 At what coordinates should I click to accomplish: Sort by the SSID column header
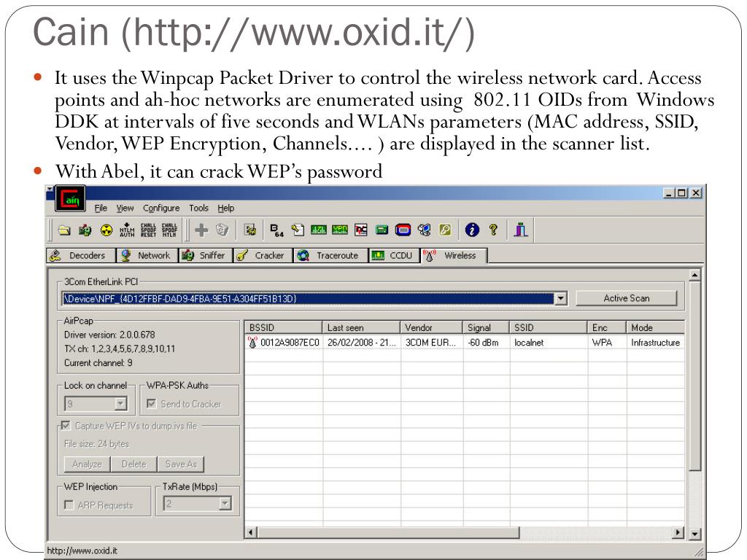(549, 327)
